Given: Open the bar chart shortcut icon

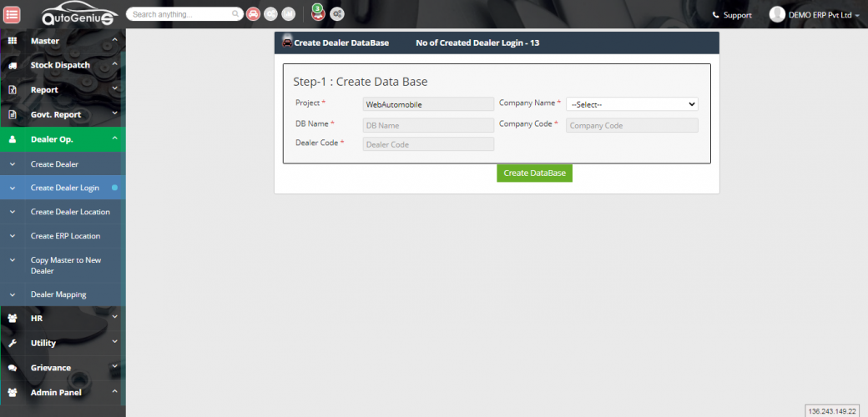Looking at the screenshot, I should (289, 14).
